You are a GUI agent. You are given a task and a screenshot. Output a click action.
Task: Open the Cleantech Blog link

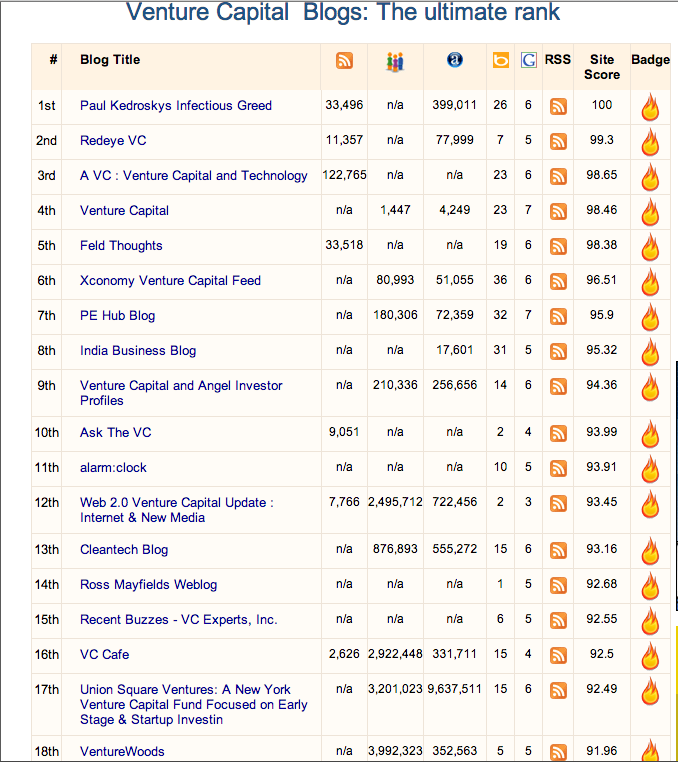click(123, 549)
